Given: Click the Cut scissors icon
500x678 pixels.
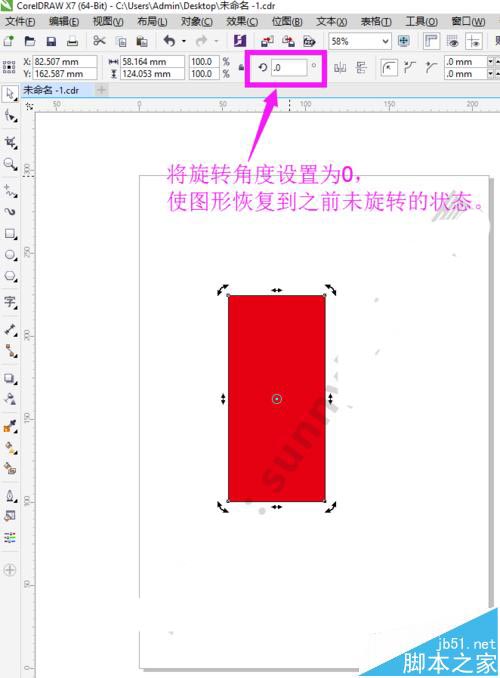Looking at the screenshot, I should pos(99,41).
